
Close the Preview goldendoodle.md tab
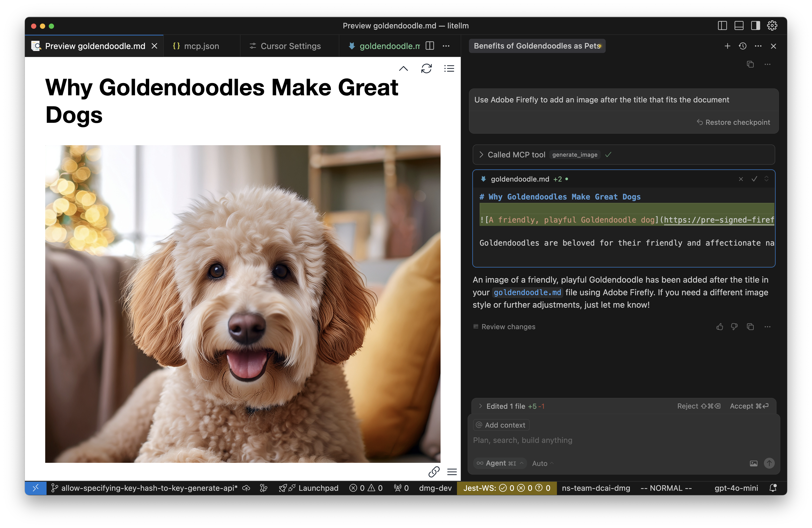pos(154,46)
